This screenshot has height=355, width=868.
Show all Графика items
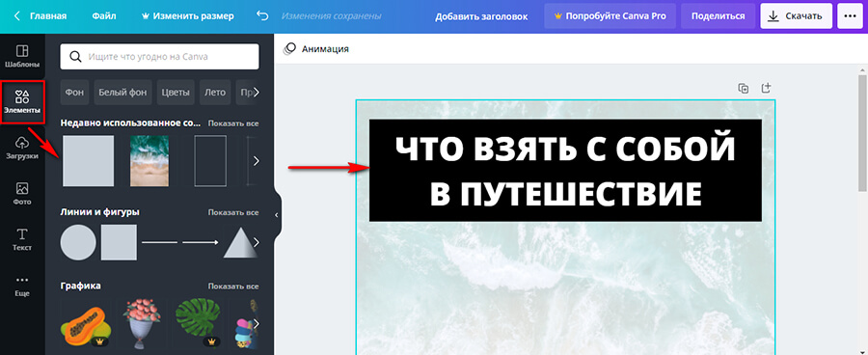click(233, 287)
